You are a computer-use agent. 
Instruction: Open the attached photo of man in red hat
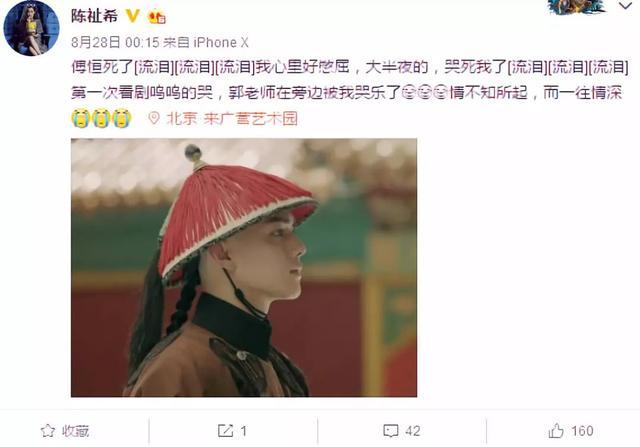244,268
